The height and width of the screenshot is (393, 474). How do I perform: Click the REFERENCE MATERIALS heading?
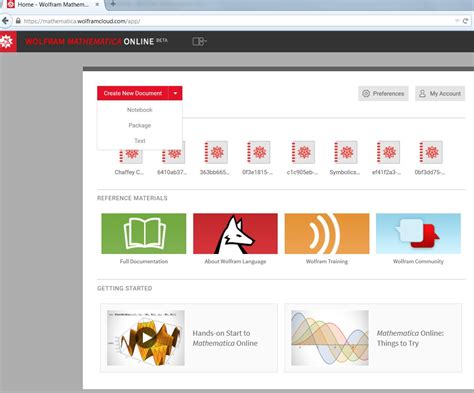pos(132,198)
